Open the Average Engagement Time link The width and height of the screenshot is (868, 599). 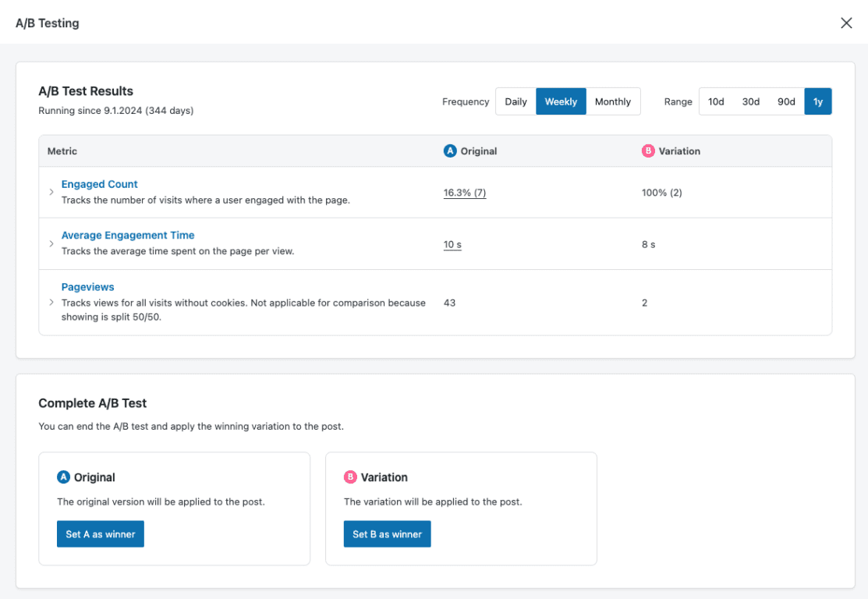pos(128,235)
